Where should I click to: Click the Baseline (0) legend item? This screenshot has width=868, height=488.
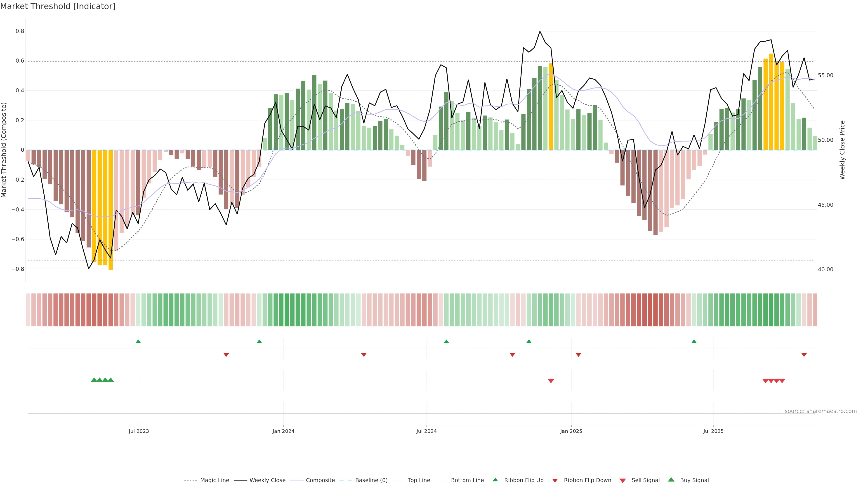(x=371, y=480)
